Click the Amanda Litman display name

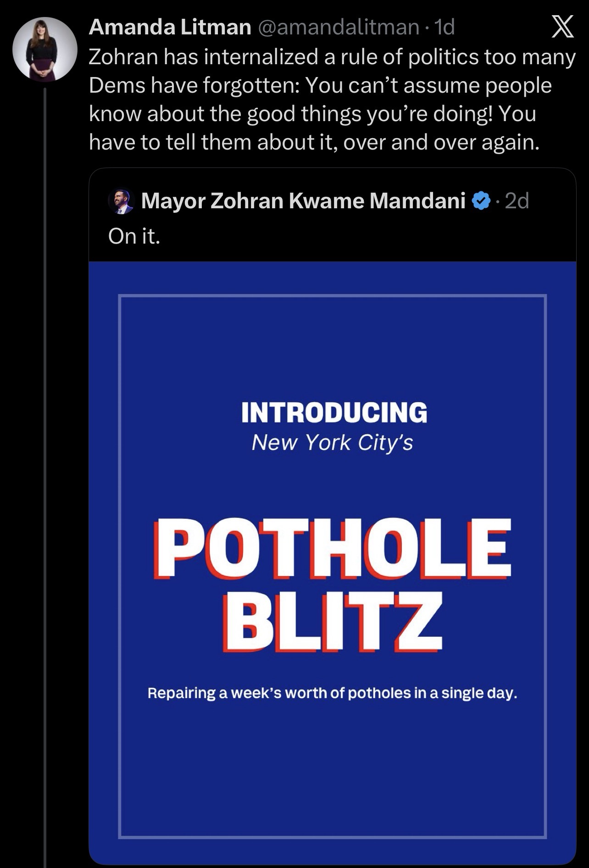(x=170, y=28)
